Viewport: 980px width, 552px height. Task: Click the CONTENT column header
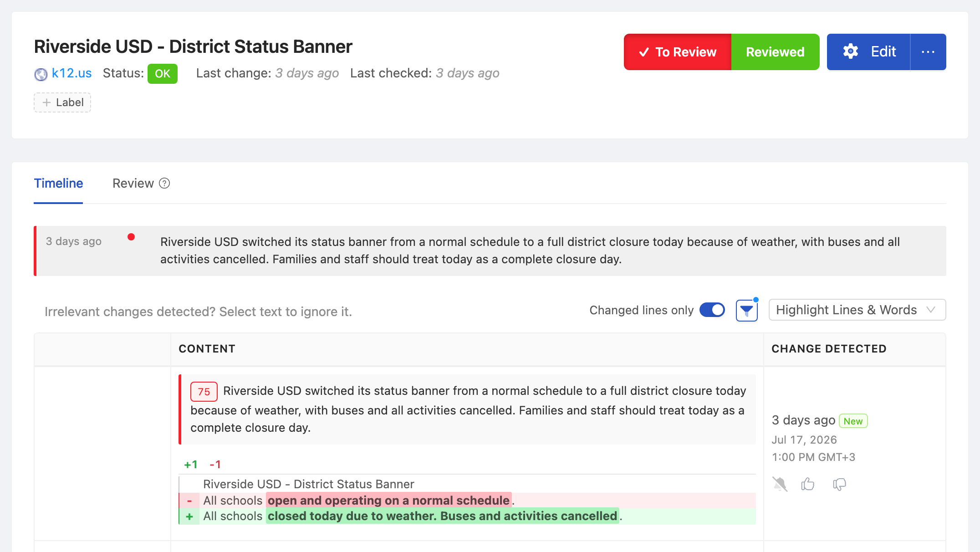point(207,349)
